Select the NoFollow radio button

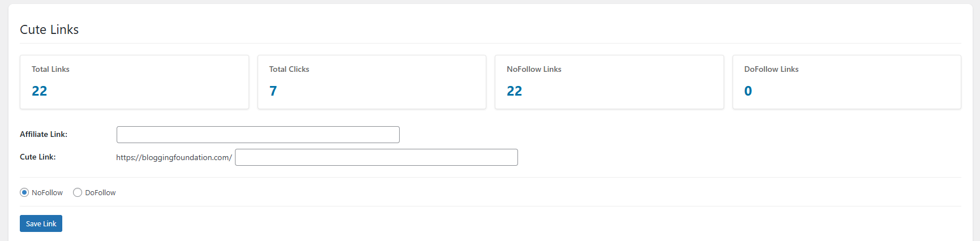[x=24, y=192]
